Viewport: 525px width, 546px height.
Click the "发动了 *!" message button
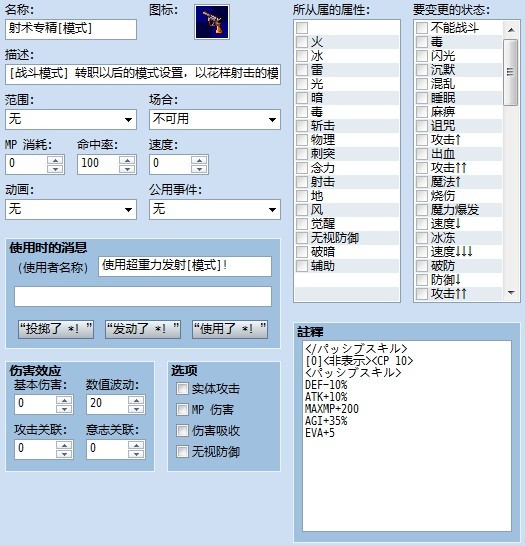(x=143, y=329)
